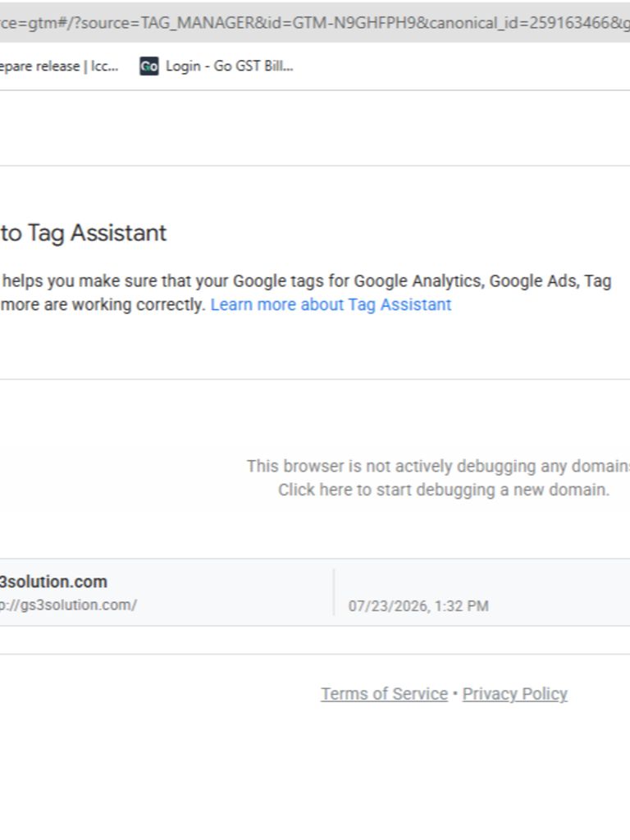Open Learn more about Tag Assistant link
This screenshot has height=840, width=630.
point(331,305)
